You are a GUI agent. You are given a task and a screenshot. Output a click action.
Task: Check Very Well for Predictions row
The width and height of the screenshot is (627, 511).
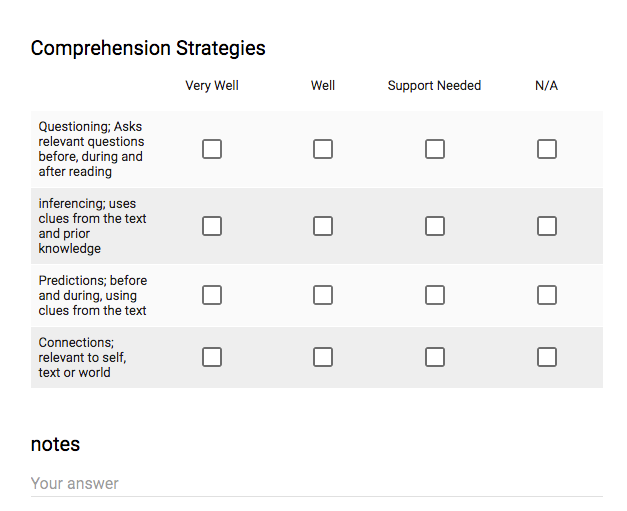pyautogui.click(x=212, y=295)
